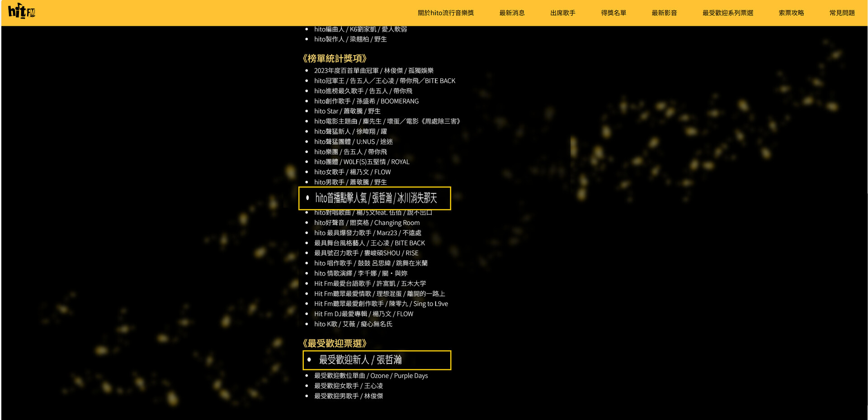Image resolution: width=868 pixels, height=420 pixels.
Task: Navigate to 出席歌手 page
Action: pyautogui.click(x=562, y=13)
